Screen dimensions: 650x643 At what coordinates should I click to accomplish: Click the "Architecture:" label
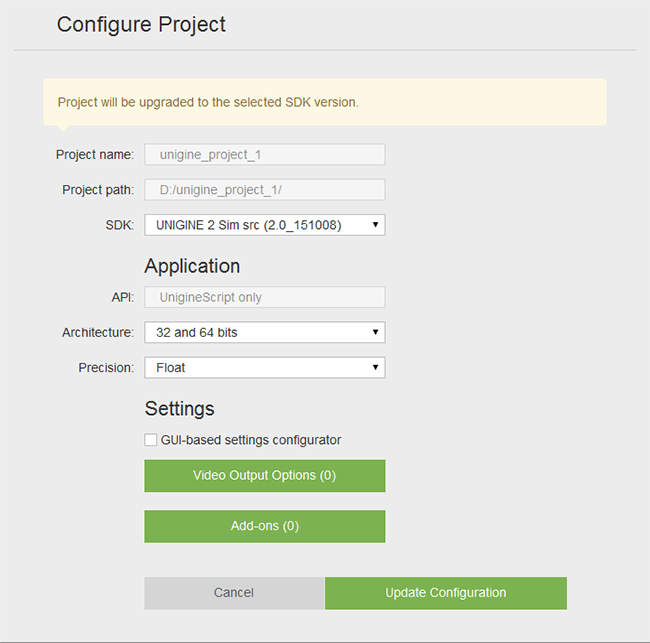point(97,332)
